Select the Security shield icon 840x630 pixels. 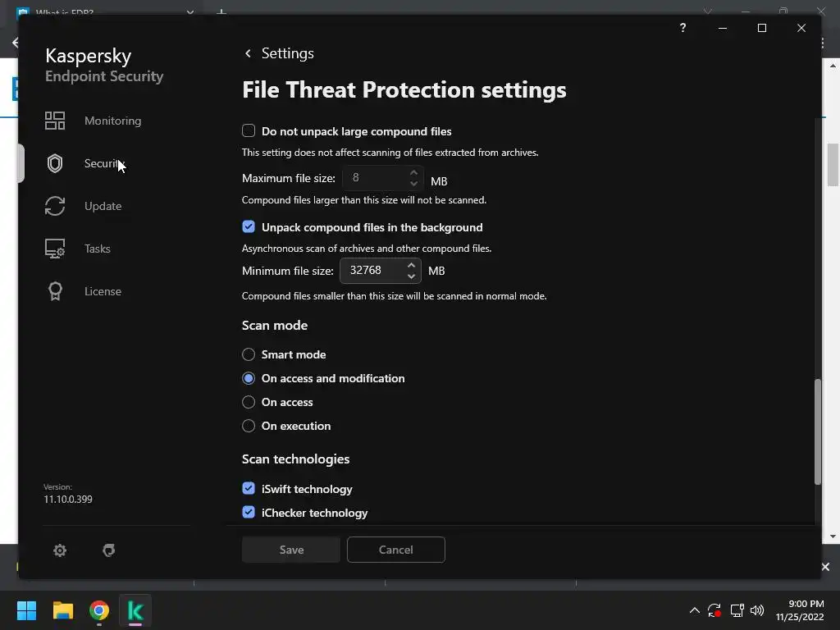point(55,163)
